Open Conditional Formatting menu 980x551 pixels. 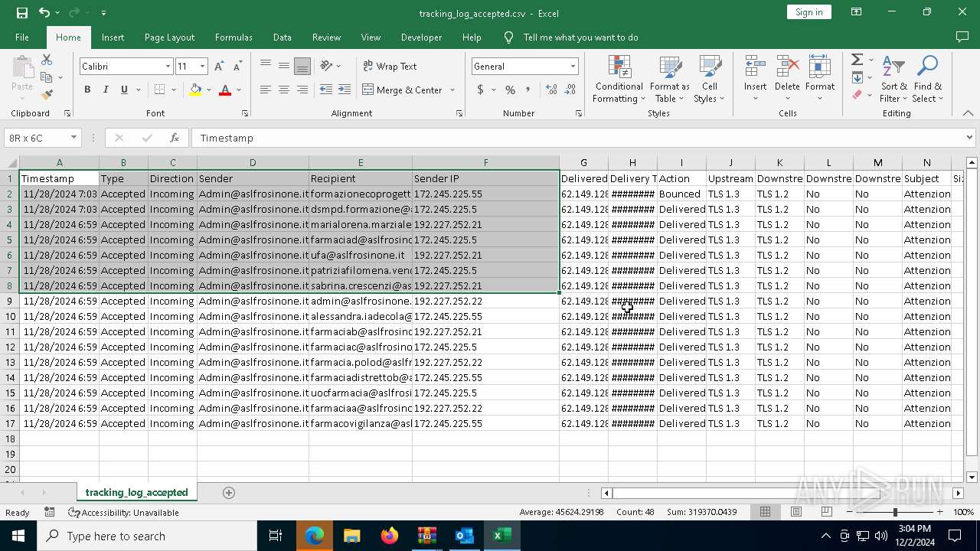619,79
